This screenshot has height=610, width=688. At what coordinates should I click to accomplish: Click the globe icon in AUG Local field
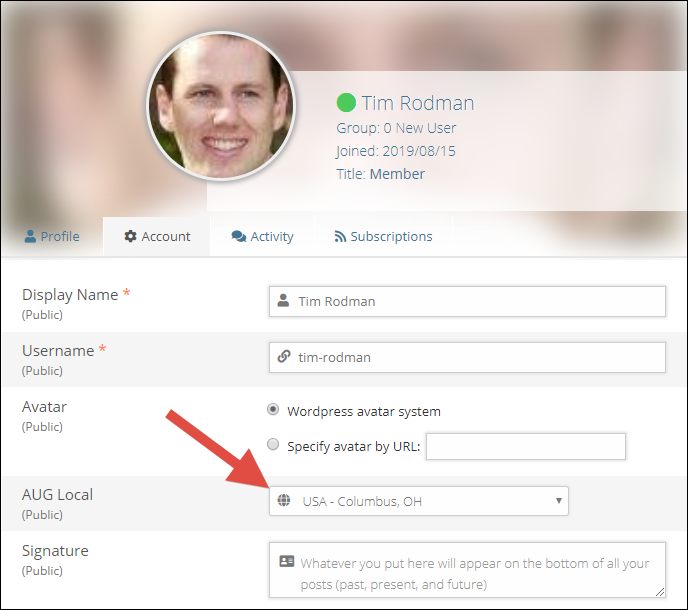pos(284,500)
